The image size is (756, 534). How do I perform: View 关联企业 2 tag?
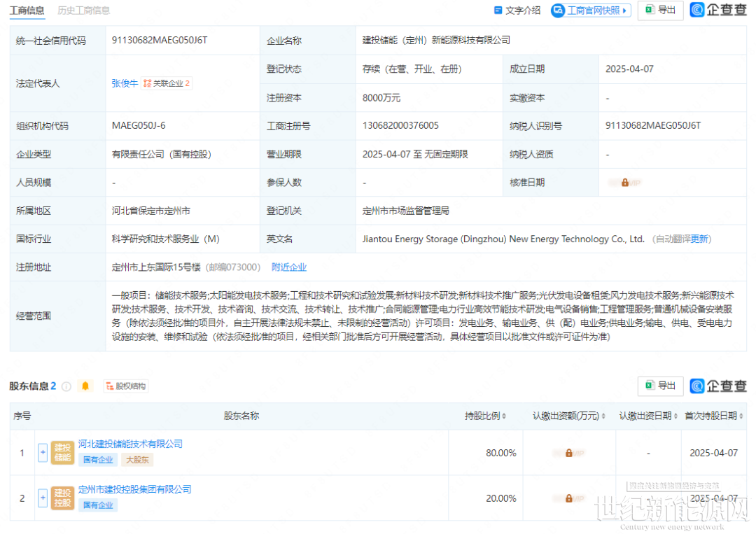pos(167,83)
